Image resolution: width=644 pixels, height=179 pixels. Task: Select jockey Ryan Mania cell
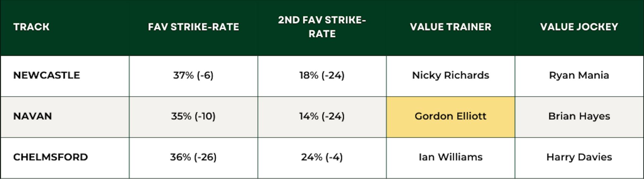pyautogui.click(x=579, y=76)
